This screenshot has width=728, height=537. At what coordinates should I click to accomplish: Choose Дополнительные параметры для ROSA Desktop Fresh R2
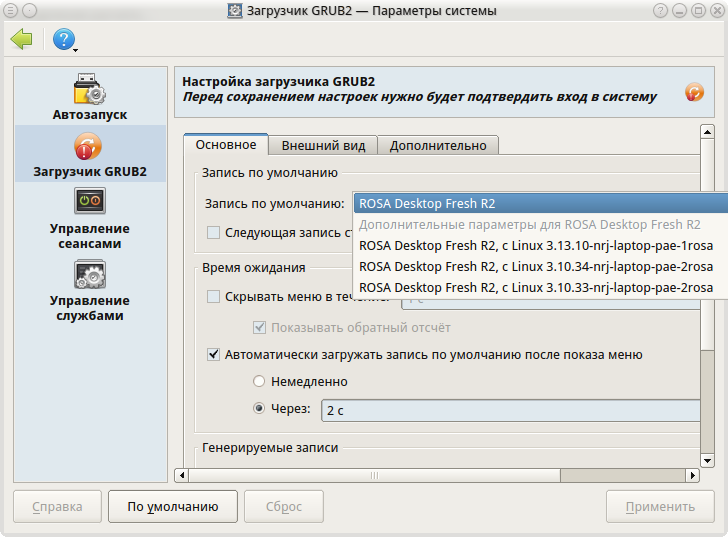click(x=540, y=225)
